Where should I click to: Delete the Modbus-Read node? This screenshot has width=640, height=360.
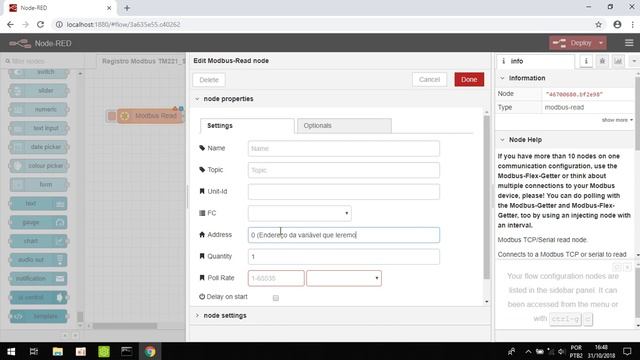coord(209,80)
